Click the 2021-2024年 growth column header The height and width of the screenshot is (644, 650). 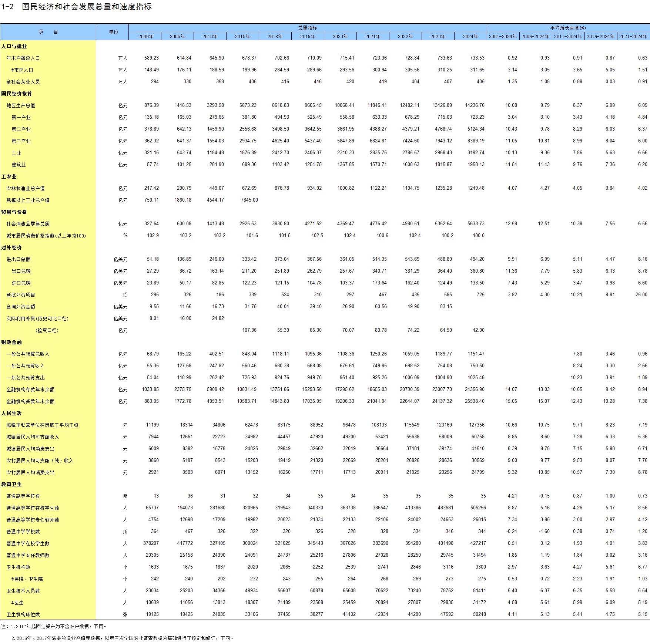(x=633, y=36)
